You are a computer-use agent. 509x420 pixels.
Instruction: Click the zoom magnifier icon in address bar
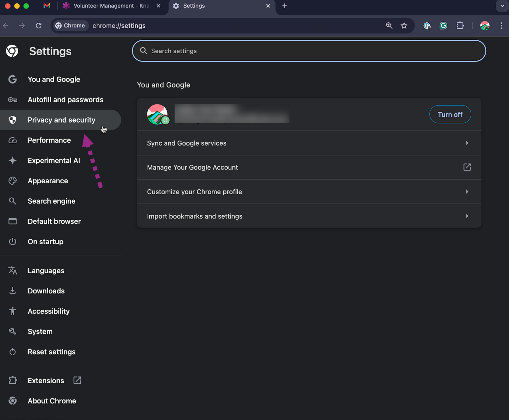[389, 26]
